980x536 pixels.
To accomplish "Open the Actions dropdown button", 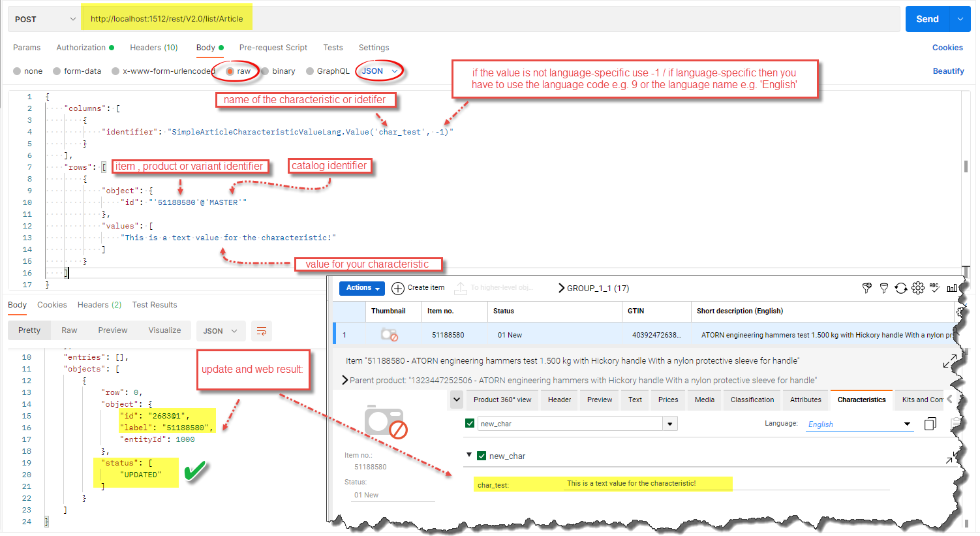I will [x=363, y=288].
